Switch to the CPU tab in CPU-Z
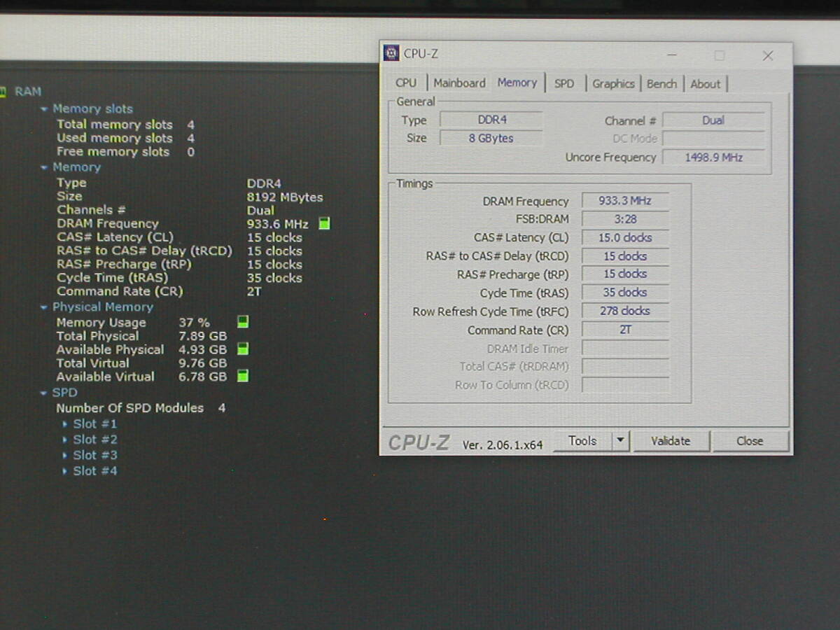Screen dimensions: 840x630 [406, 83]
